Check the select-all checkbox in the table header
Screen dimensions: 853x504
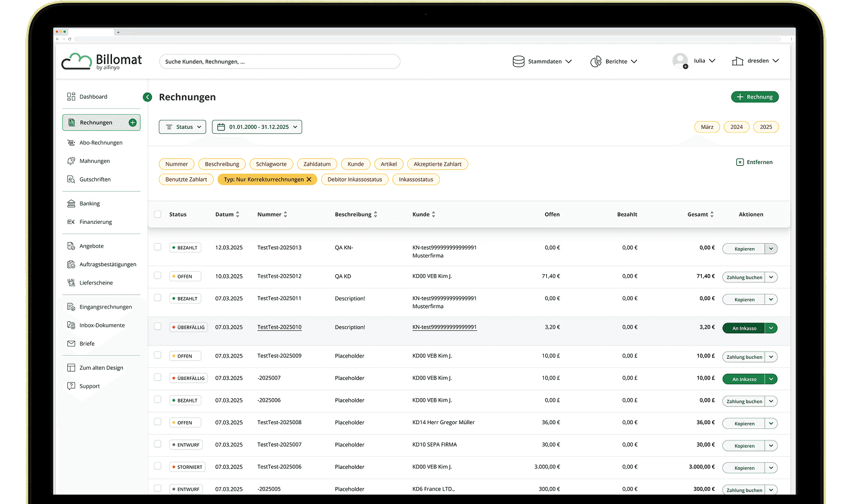(157, 214)
